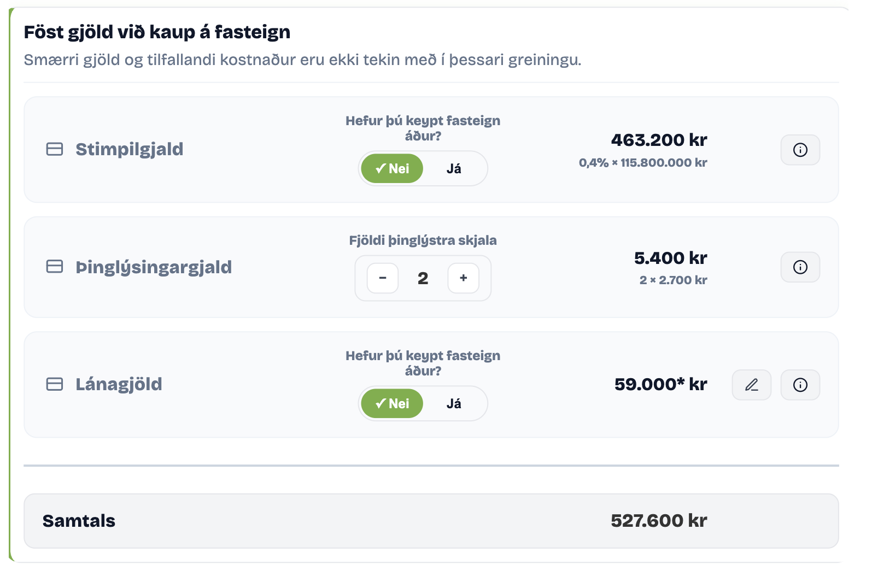Click the card icon beside Þinglýsingargjald
This screenshot has width=878, height=588.
(55, 267)
